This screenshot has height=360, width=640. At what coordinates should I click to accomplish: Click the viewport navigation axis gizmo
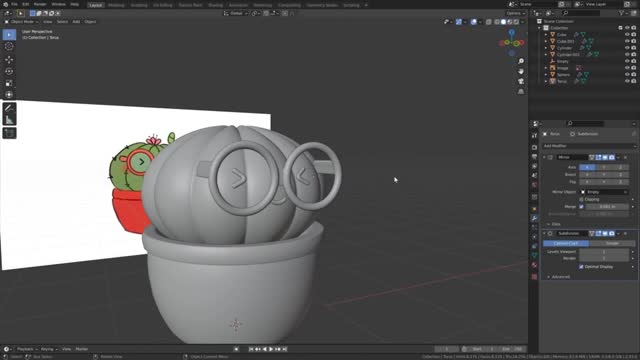(511, 42)
